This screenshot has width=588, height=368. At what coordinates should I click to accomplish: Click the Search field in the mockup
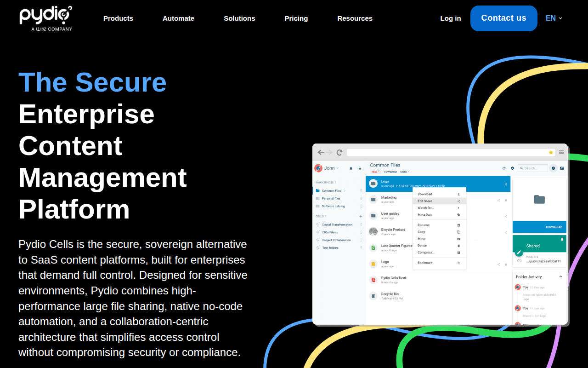click(x=533, y=168)
